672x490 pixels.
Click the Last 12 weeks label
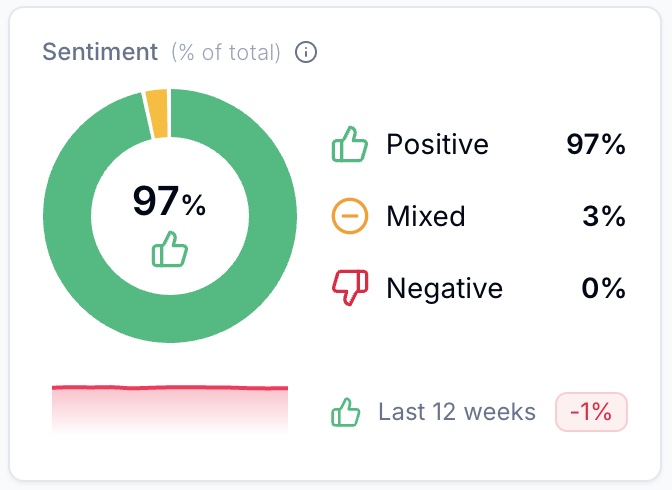point(457,412)
